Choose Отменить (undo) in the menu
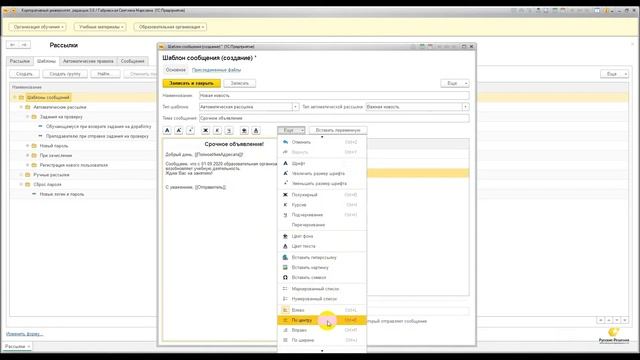The width and height of the screenshot is (640, 360). coord(322,142)
